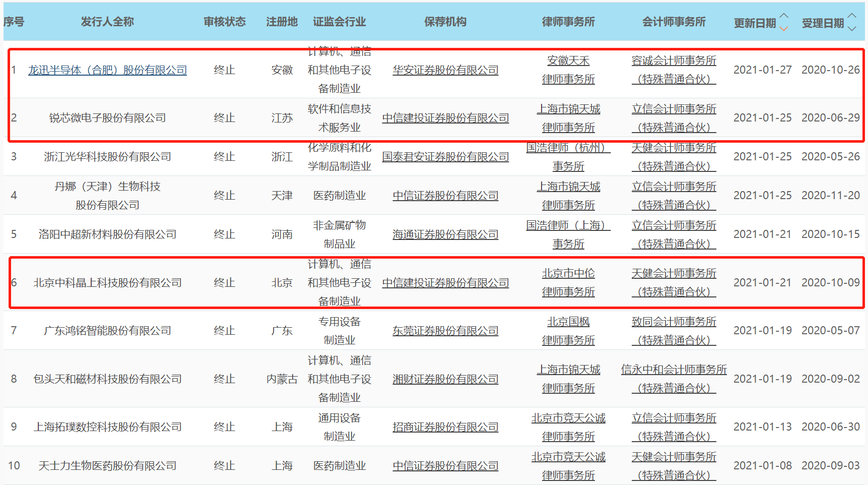Click 2021-01-27 update date in 龙迅半导体 row

762,70
